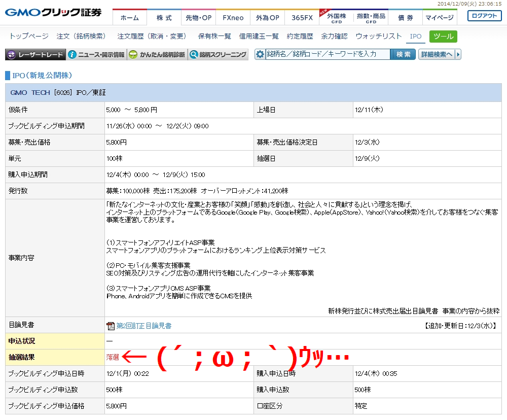Go to the マイページ tab
Screen dimensions: 507x420
pyautogui.click(x=440, y=18)
